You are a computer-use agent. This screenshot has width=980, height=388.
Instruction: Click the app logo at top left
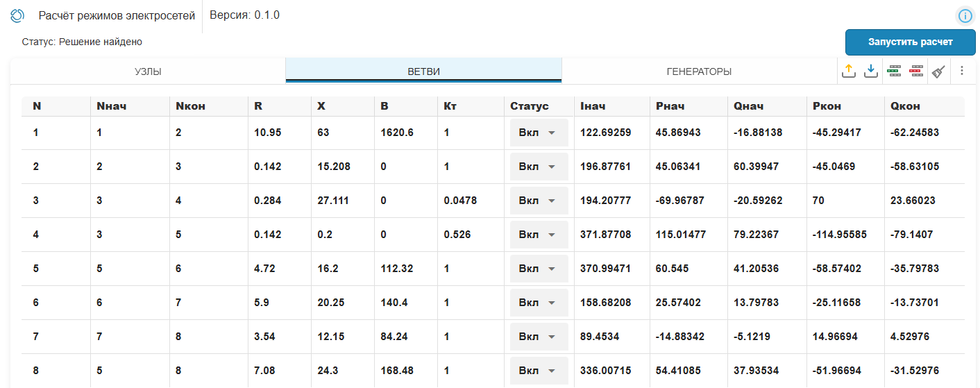click(17, 15)
